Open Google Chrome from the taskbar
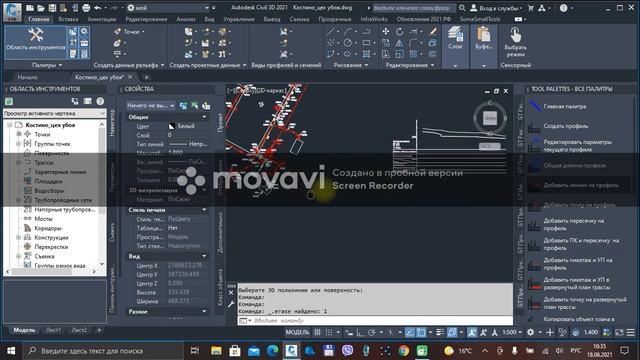Viewport: 640px width, 360px height. point(404,351)
